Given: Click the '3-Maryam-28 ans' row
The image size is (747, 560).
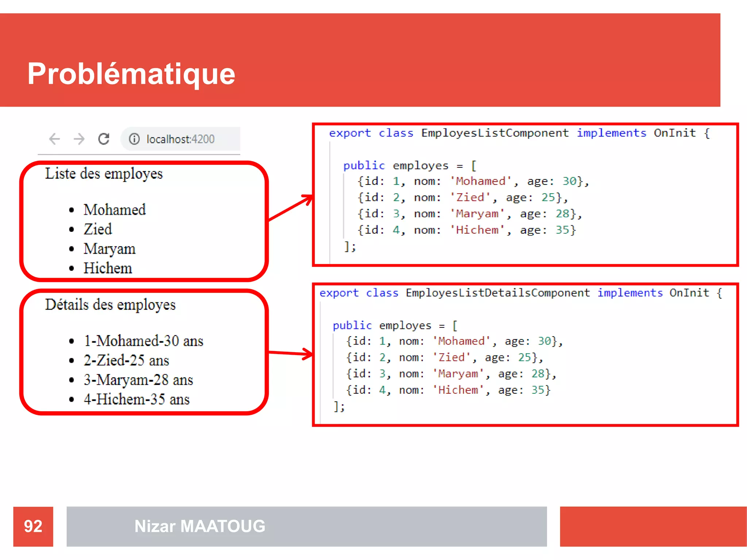Looking at the screenshot, I should [138, 380].
